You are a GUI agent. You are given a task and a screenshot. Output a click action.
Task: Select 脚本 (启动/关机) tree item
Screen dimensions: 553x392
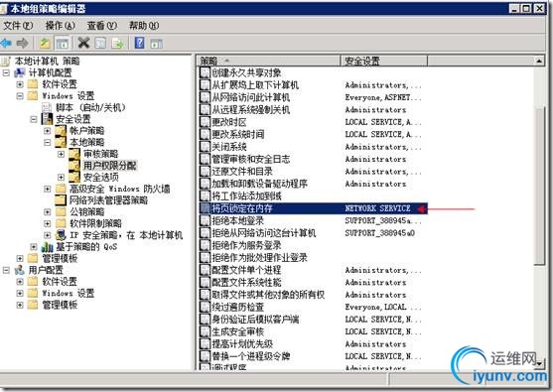tap(90, 107)
